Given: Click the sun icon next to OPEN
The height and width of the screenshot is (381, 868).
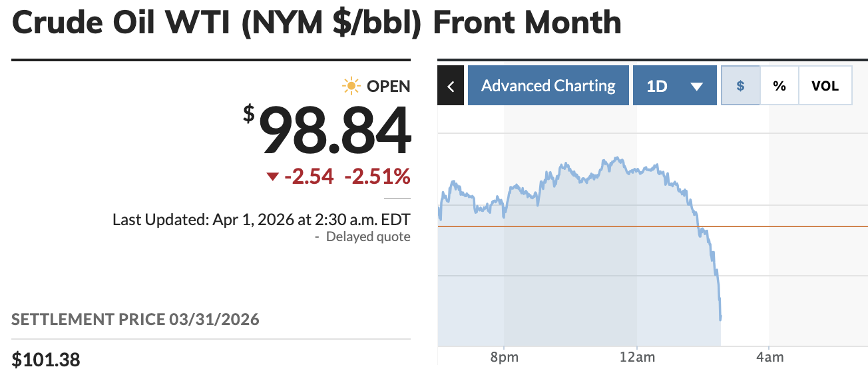Looking at the screenshot, I should (x=350, y=86).
